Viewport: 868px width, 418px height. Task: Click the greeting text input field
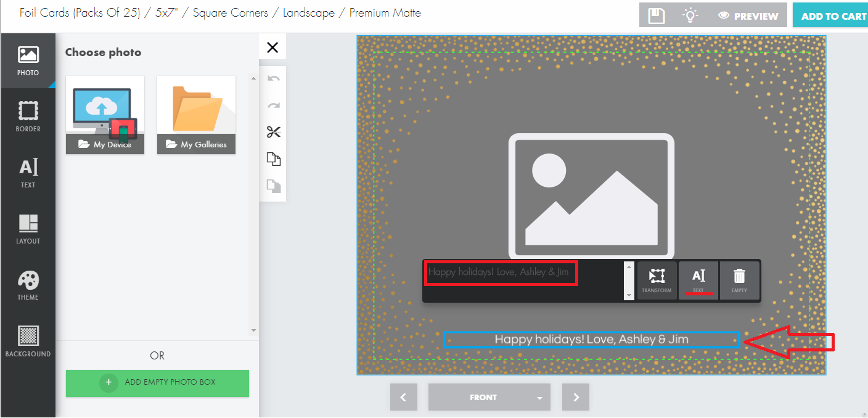click(x=501, y=273)
